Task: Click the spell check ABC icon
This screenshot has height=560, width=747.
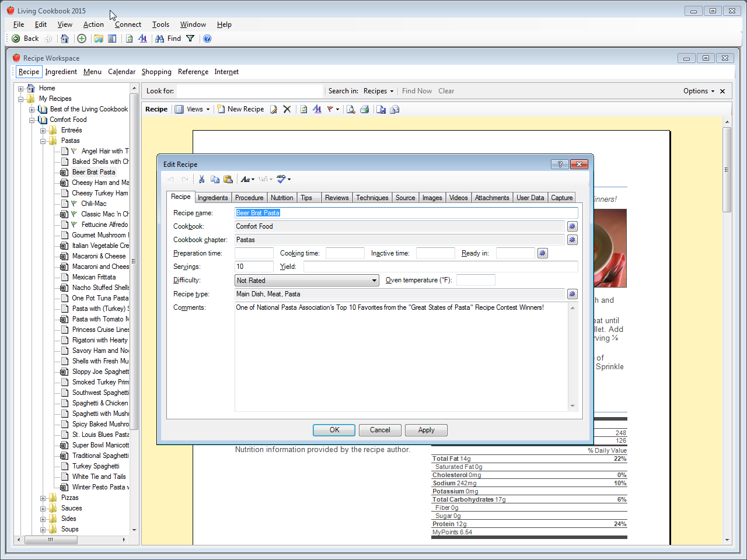Action: pyautogui.click(x=281, y=179)
